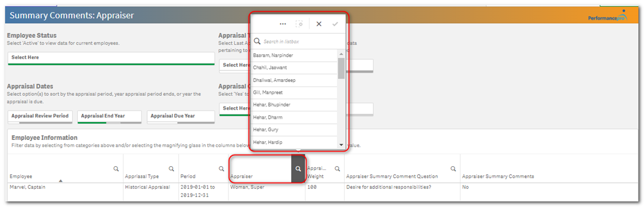Screen dimensions: 644x207
Task: Select Hehar, Dharm in the listbox
Action: 294,118
